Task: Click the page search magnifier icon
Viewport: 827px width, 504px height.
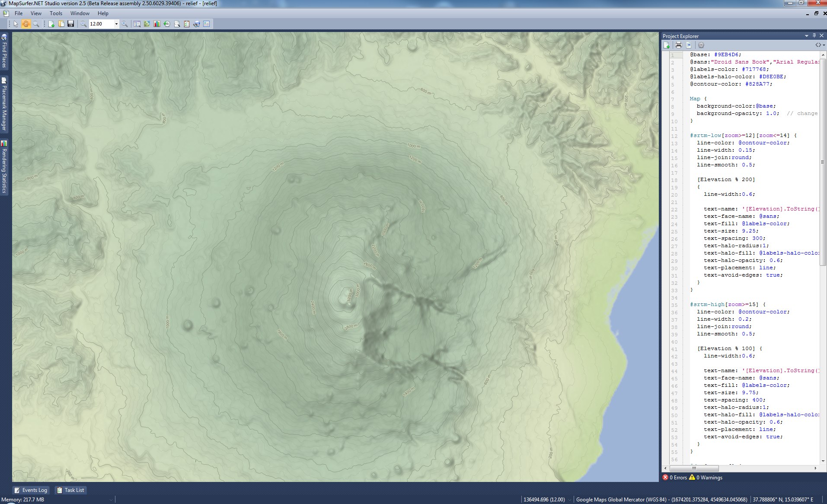Action: [177, 24]
